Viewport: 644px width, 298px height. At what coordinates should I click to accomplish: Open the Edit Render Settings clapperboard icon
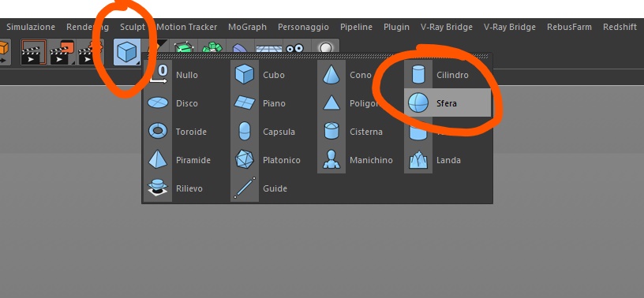click(x=90, y=53)
